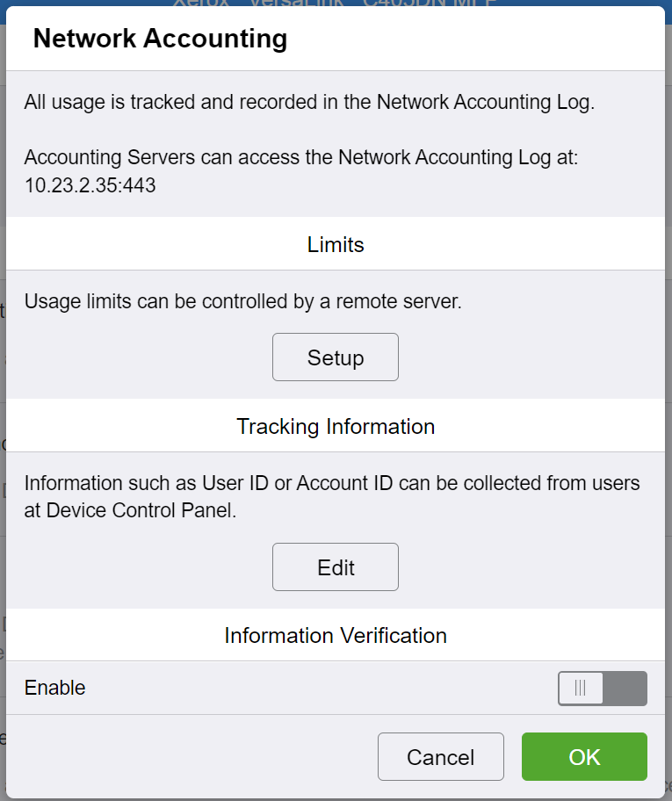The height and width of the screenshot is (801, 672).
Task: Confirm the dialog with the green OK button
Action: [584, 757]
